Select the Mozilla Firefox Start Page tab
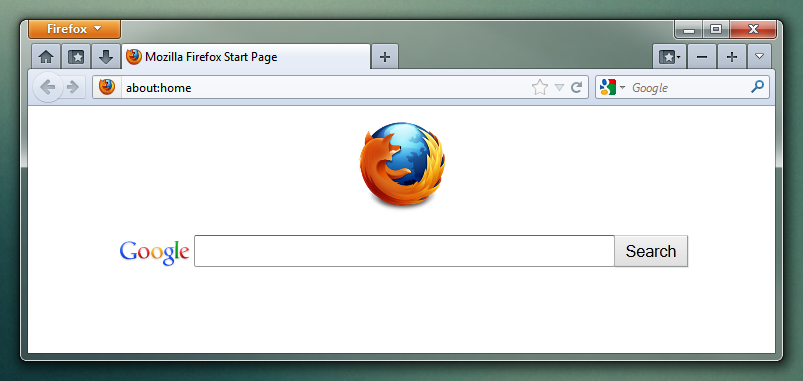Image resolution: width=803 pixels, height=381 pixels. point(246,57)
